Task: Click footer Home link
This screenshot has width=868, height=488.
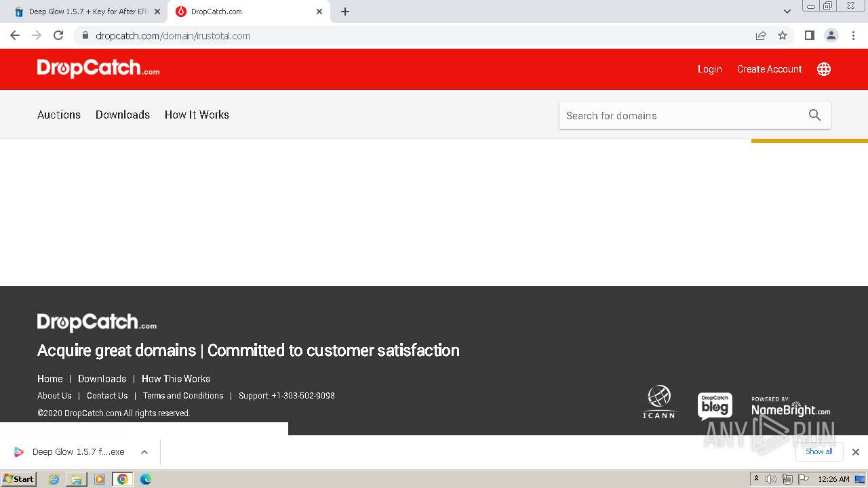Action: [50, 379]
